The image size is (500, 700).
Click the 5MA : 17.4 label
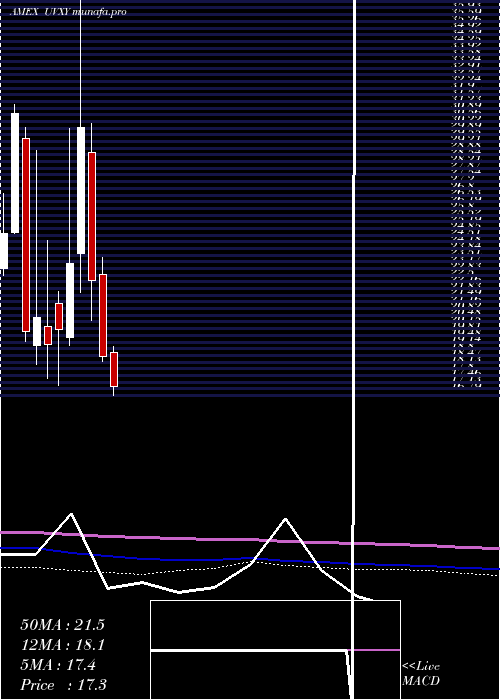(x=58, y=665)
